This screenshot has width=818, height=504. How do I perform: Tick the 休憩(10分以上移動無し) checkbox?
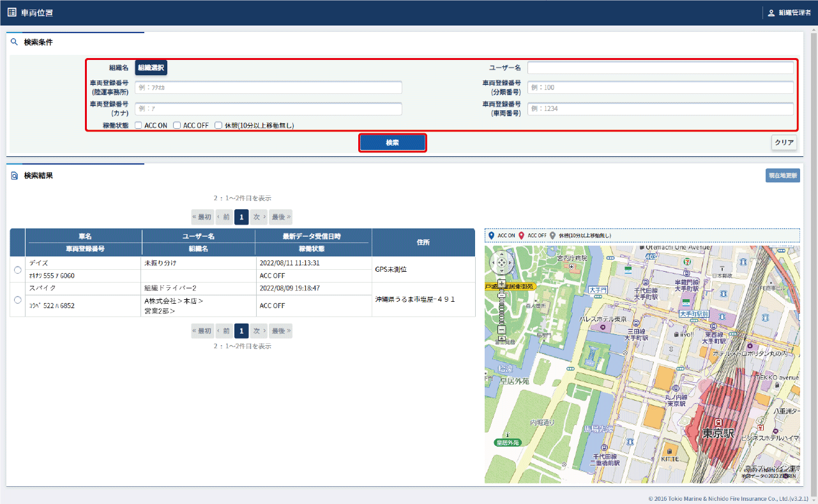218,126
